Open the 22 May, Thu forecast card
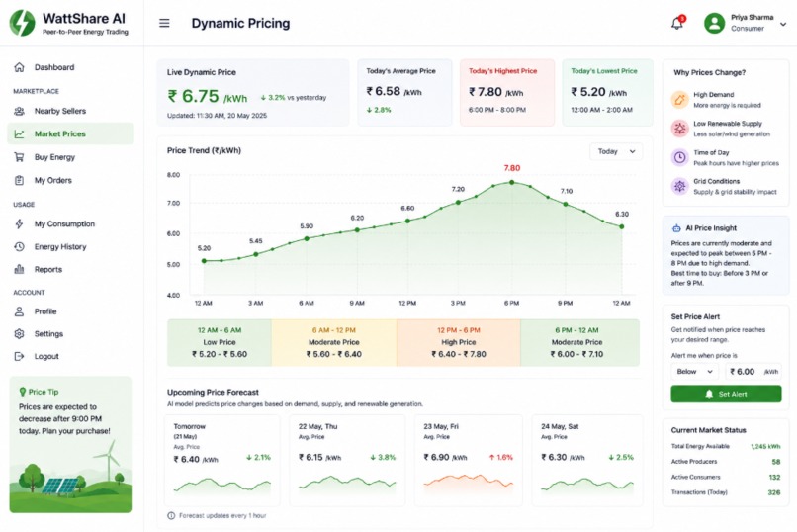The image size is (797, 532). [x=347, y=461]
